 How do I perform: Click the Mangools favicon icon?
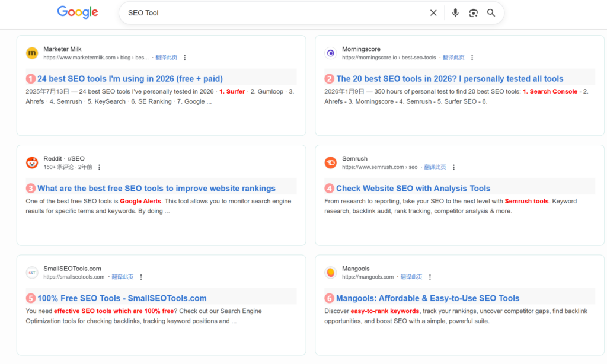pyautogui.click(x=331, y=273)
